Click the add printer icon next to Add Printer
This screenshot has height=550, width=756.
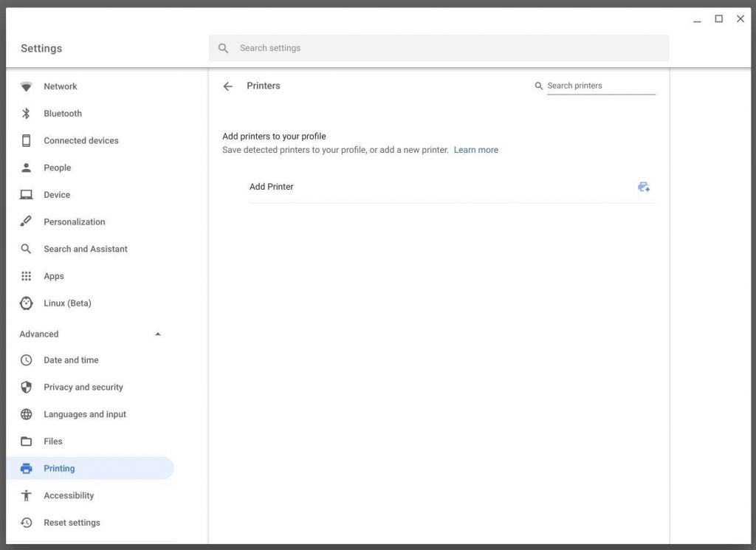pyautogui.click(x=643, y=186)
